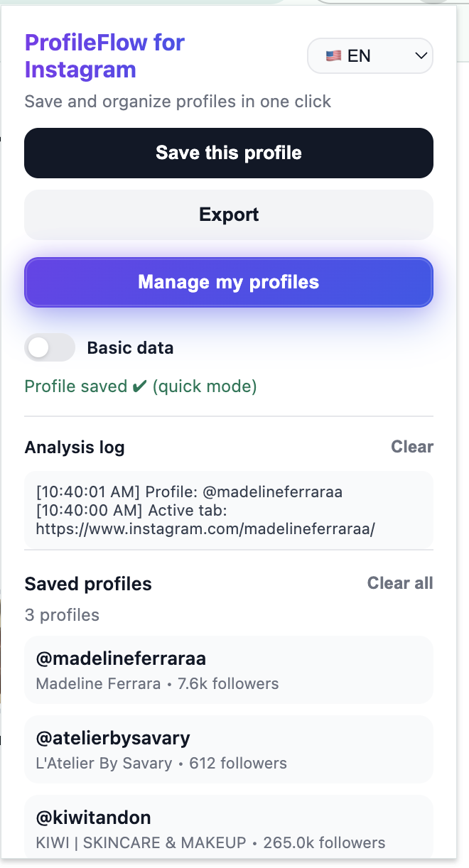This screenshot has width=469, height=868.
Task: Click the ProfileFlow for Instagram title
Action: click(104, 56)
